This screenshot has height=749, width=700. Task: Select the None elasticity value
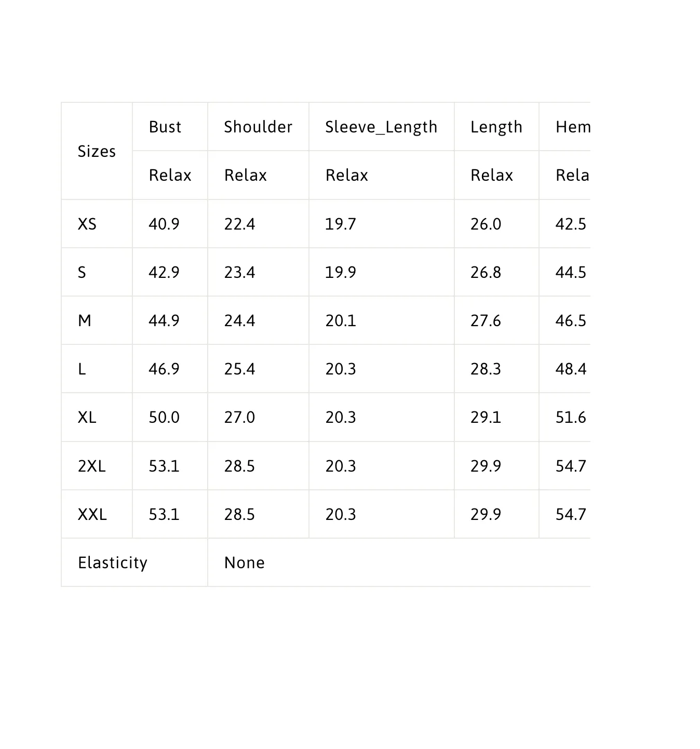click(245, 563)
